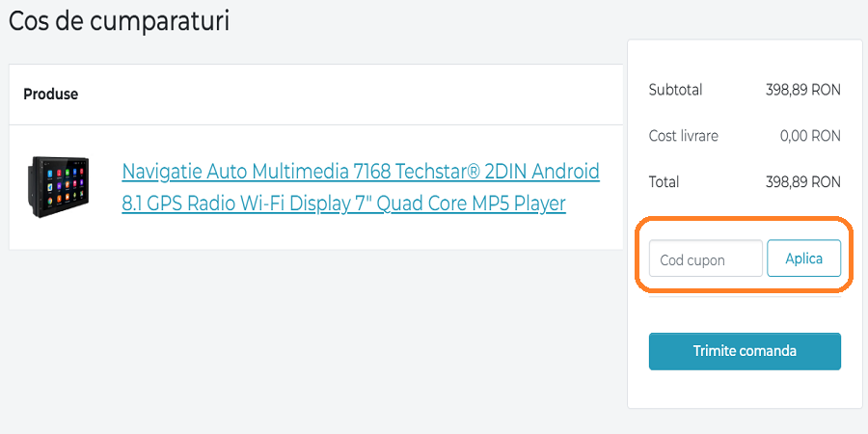Focus the Cod cupon input field

coord(705,259)
